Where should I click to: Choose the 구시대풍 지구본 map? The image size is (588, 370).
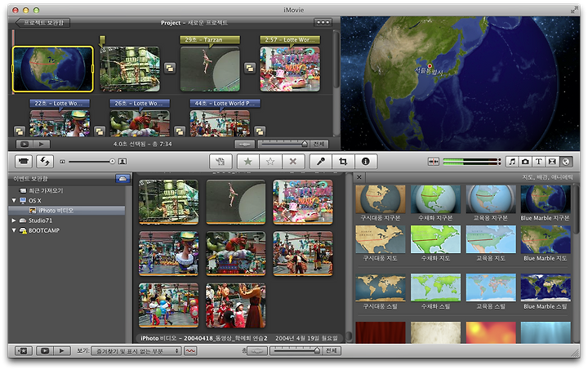click(381, 199)
